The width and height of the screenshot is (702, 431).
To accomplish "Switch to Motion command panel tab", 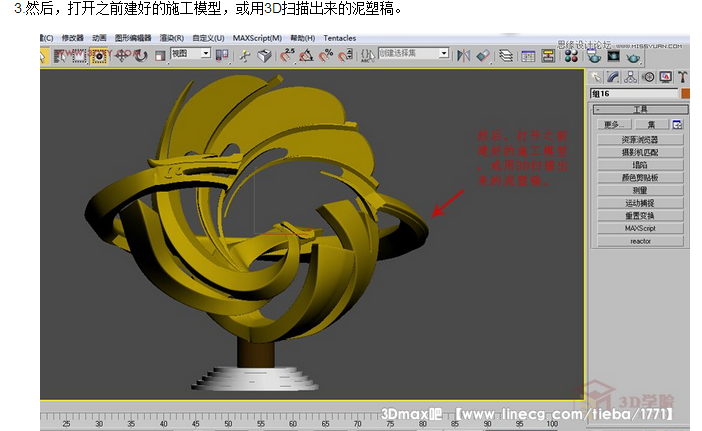I will pos(648,77).
